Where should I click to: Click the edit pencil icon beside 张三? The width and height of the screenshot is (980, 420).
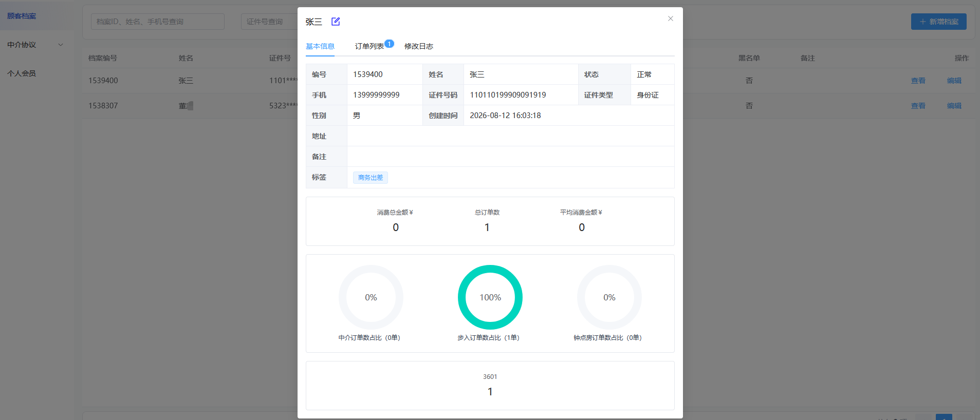336,22
